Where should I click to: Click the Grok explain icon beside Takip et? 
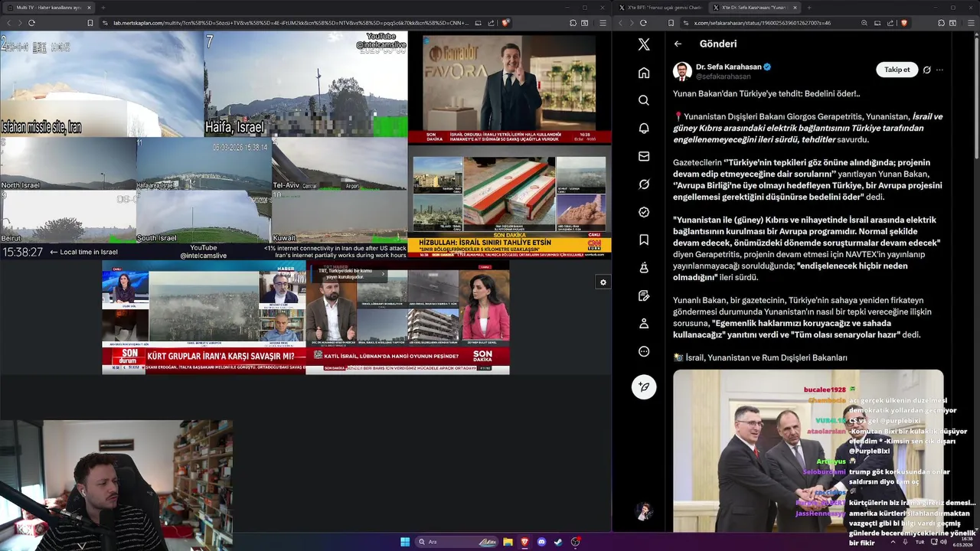[x=926, y=70]
